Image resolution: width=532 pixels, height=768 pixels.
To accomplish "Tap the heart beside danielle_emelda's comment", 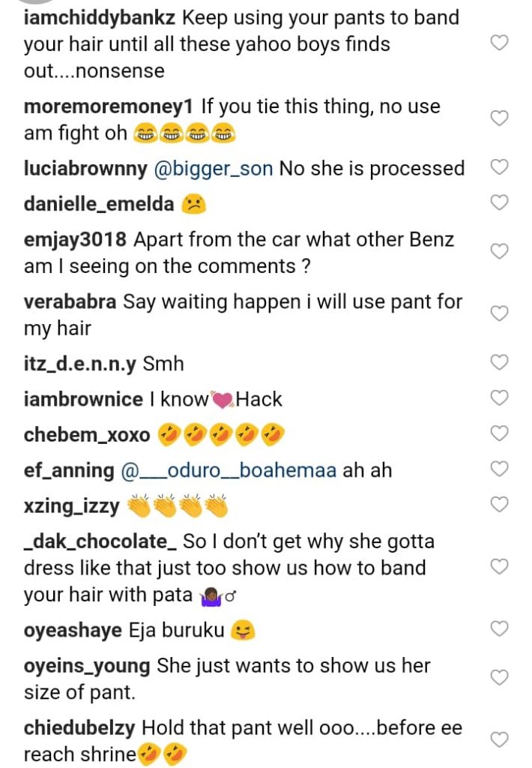I will (498, 202).
